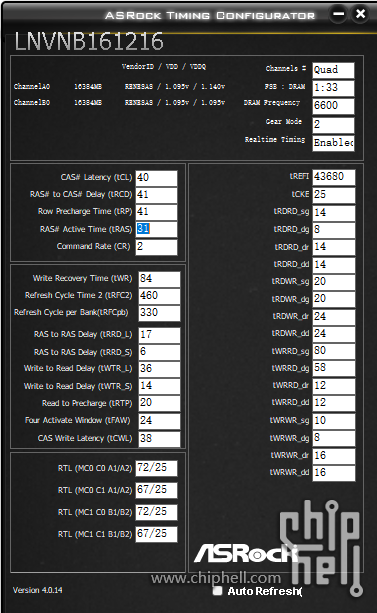Click the CAS Write Latency (tCWL) field
Image resolution: width=377 pixels, height=613 pixels.
click(x=160, y=439)
